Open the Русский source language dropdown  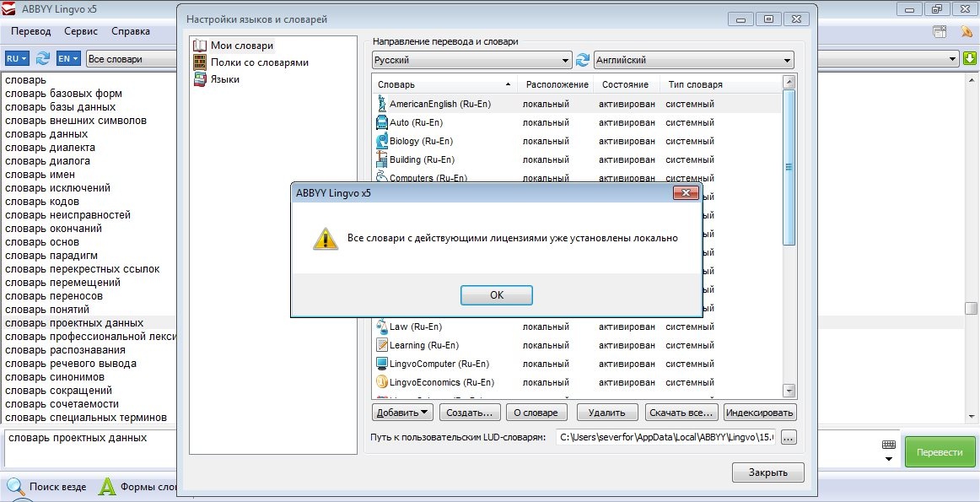click(471, 61)
